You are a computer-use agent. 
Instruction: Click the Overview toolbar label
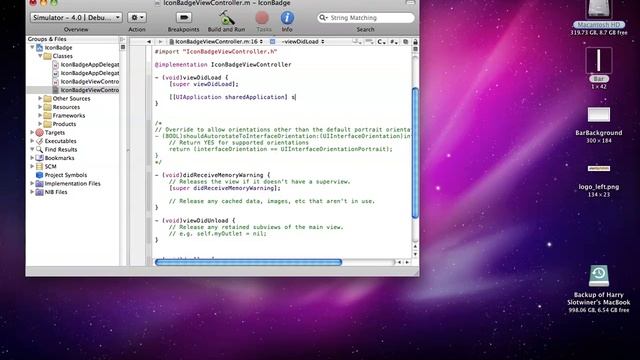click(76, 29)
